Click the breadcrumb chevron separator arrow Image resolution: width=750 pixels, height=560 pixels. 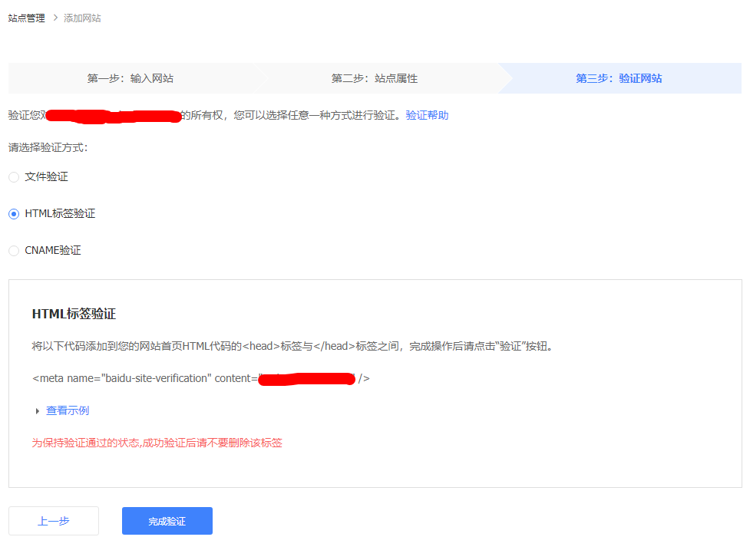click(x=55, y=18)
